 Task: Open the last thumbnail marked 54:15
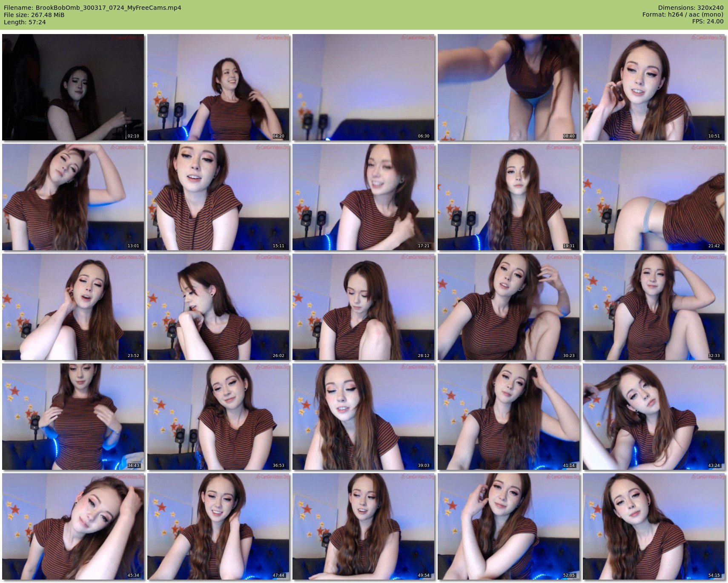point(653,526)
